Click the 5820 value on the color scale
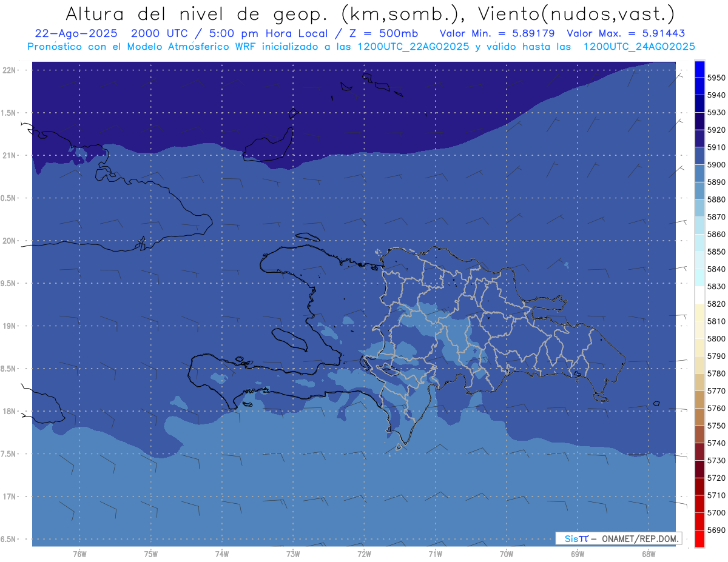Image resolution: width=728 pixels, height=562 pixels. [x=716, y=304]
